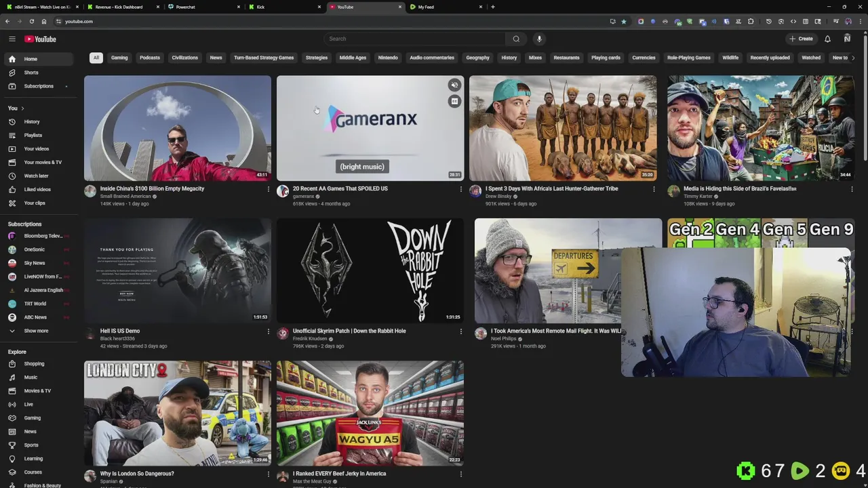This screenshot has height=488, width=868.
Task: Click the YouTube logo
Action: pyautogui.click(x=41, y=39)
